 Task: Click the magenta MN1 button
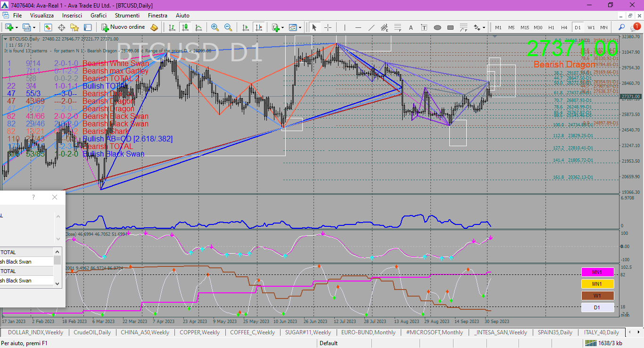[x=597, y=272]
